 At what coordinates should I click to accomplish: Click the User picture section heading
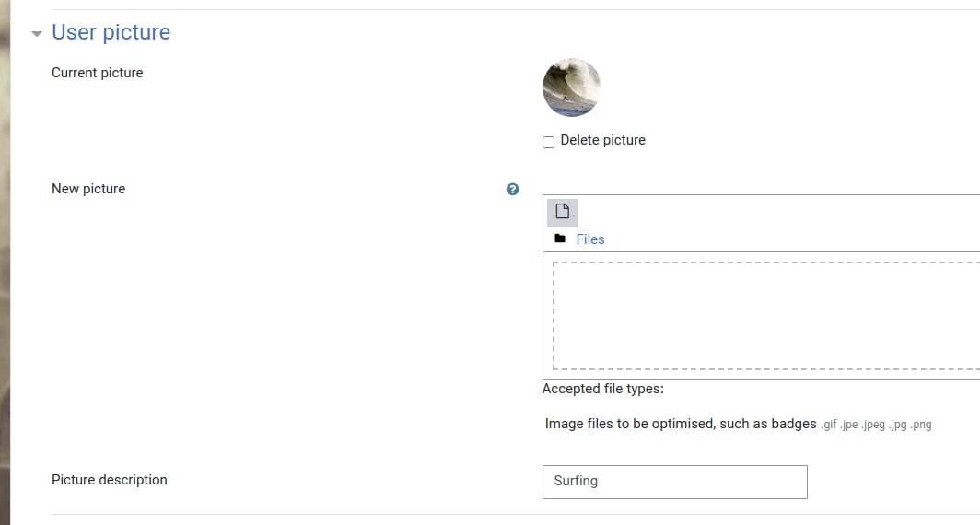pyautogui.click(x=111, y=32)
